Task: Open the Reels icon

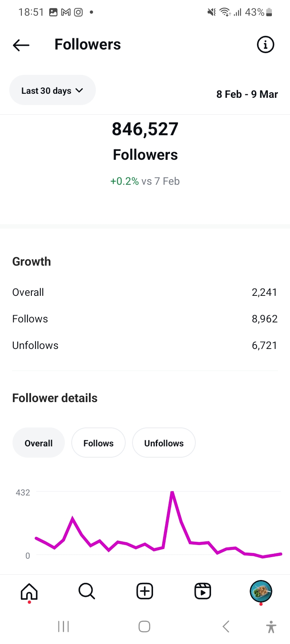Action: coord(203,591)
